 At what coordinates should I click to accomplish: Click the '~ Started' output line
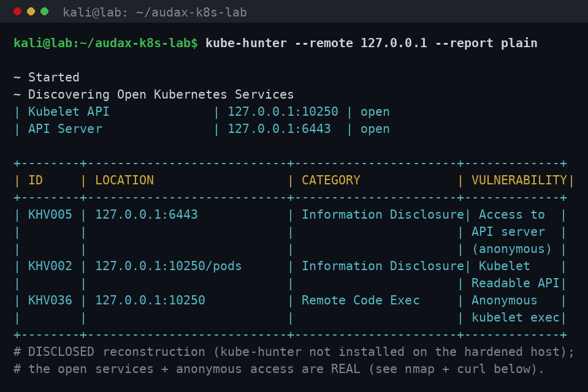[47, 77]
